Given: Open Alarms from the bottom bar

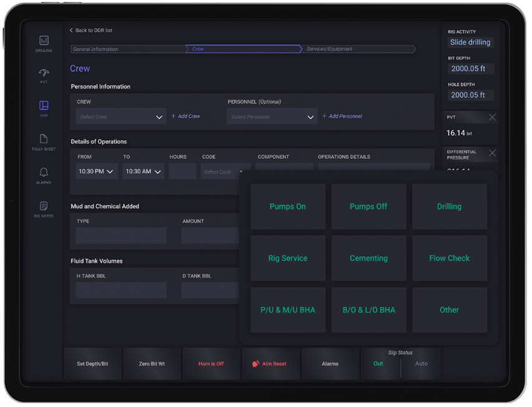Looking at the screenshot, I should point(330,363).
